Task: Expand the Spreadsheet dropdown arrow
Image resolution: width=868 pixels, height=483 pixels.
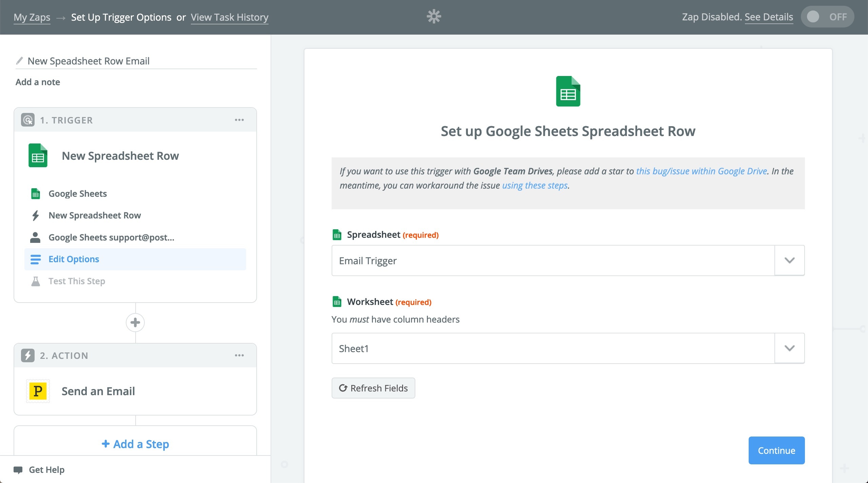Action: 790,260
